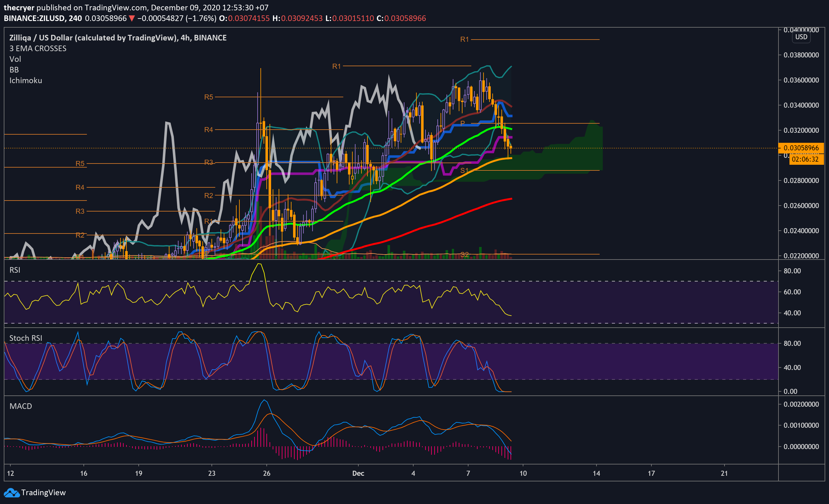Click the P pivot level label
Viewport: 829px width, 504px height.
point(463,123)
